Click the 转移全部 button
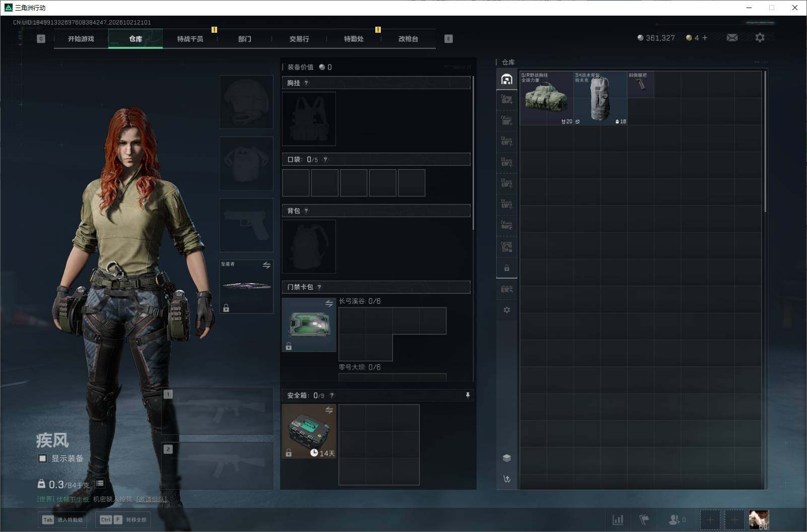 123,520
